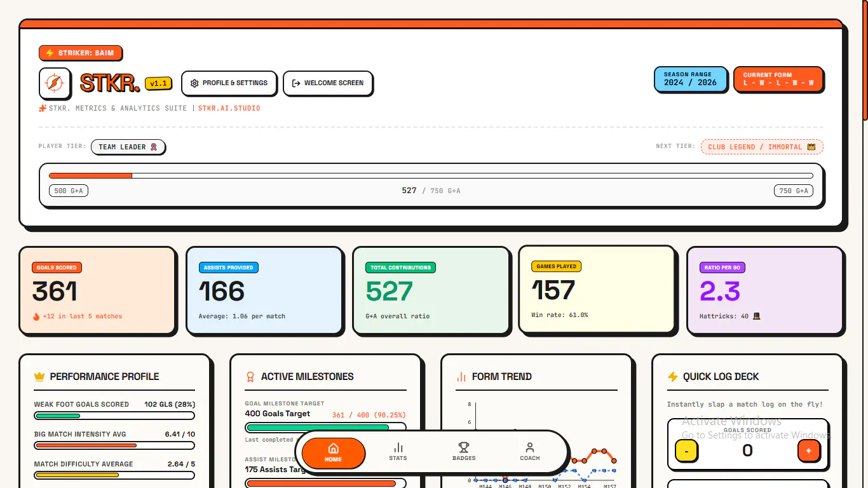
Task: Click the 361 / 400 (90.25%) value
Action: pos(369,415)
